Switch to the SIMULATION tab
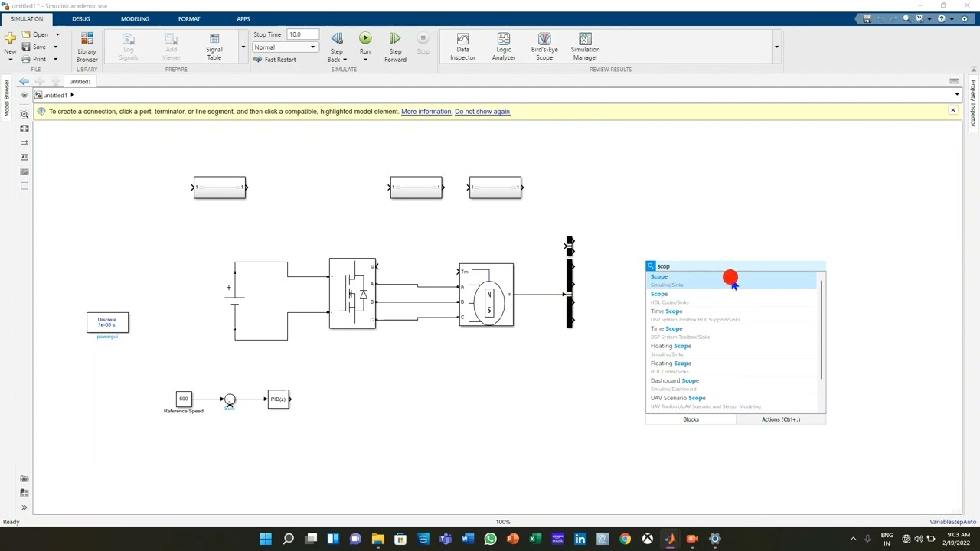 [27, 18]
